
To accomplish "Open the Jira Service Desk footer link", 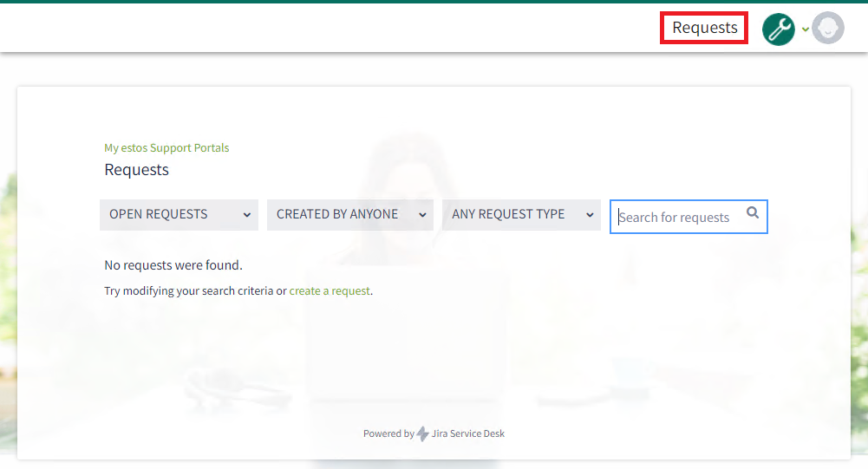I will 467,433.
